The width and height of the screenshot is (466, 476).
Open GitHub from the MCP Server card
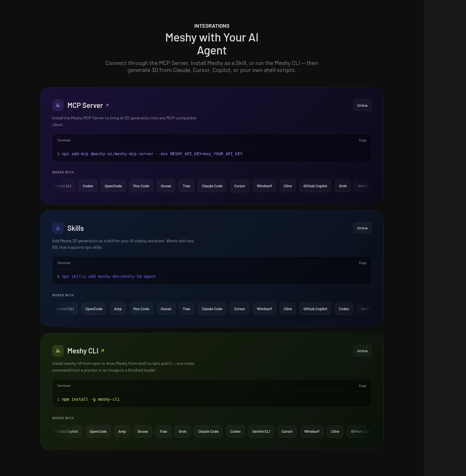pyautogui.click(x=362, y=105)
